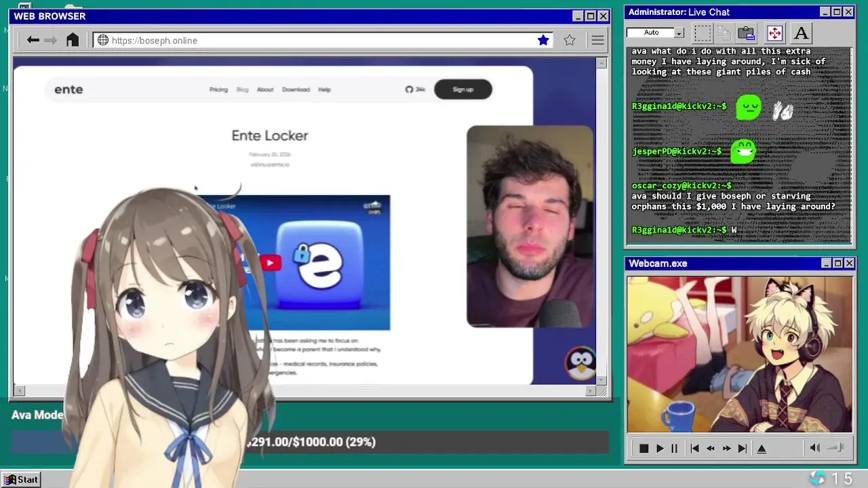Rewind the Webcam.exe video
The width and height of the screenshot is (868, 488).
(x=710, y=449)
